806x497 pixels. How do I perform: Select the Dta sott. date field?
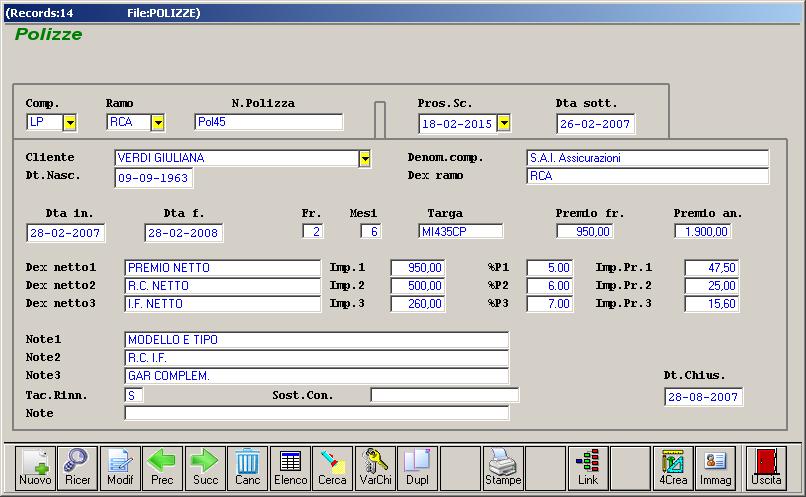click(595, 124)
